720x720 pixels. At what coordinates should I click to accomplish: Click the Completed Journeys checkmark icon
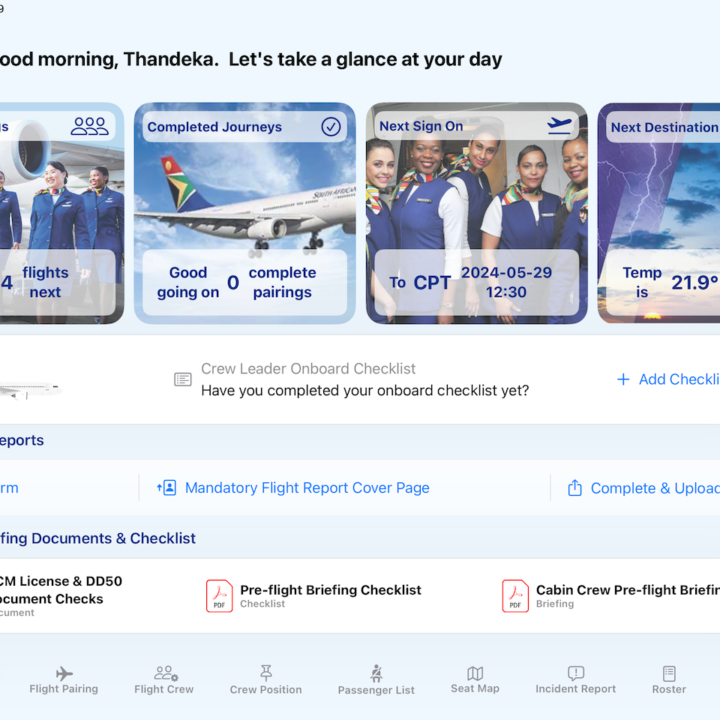click(331, 127)
